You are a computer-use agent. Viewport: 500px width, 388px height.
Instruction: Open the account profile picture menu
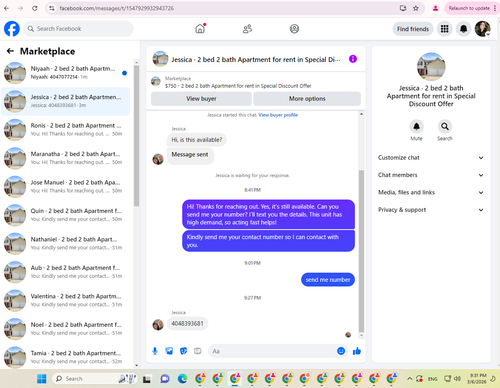tap(483, 29)
